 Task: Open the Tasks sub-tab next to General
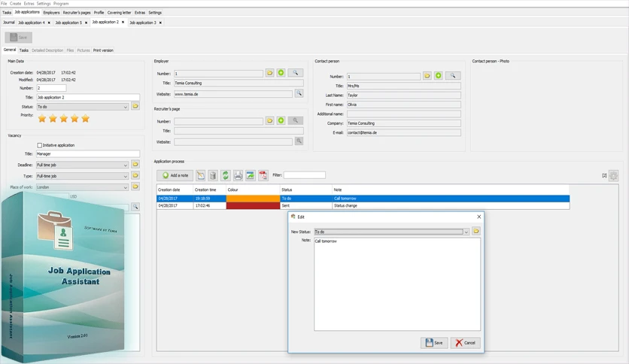(24, 50)
